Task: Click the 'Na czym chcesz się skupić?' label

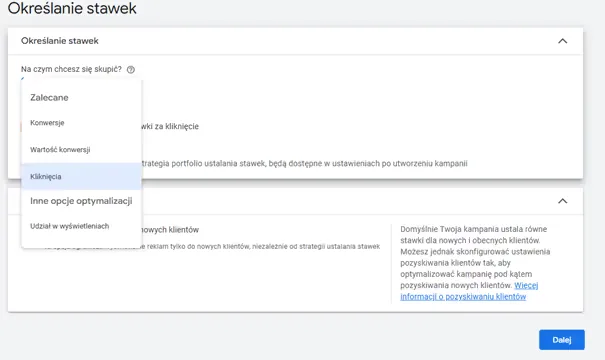Action: click(x=71, y=69)
